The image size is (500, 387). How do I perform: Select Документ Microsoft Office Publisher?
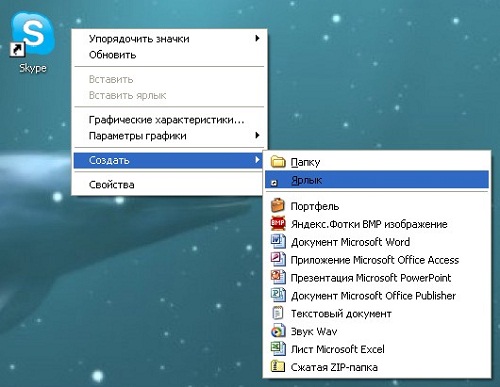click(x=377, y=296)
